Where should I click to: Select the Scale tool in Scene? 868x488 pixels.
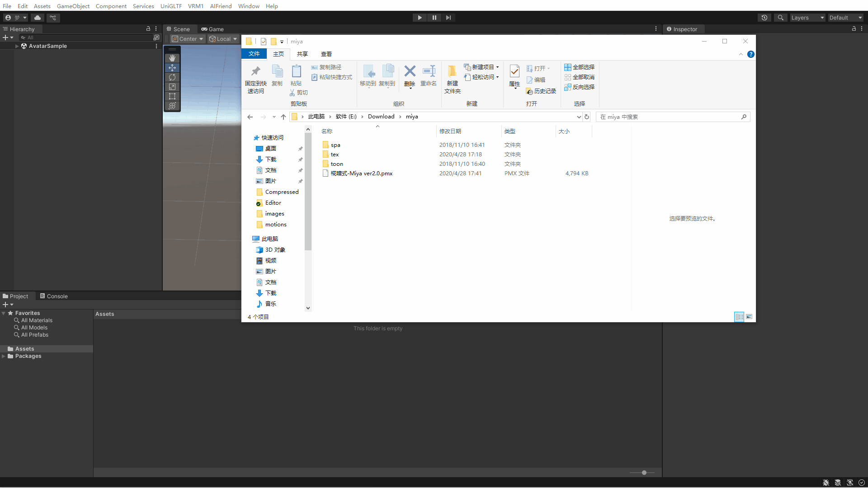172,87
